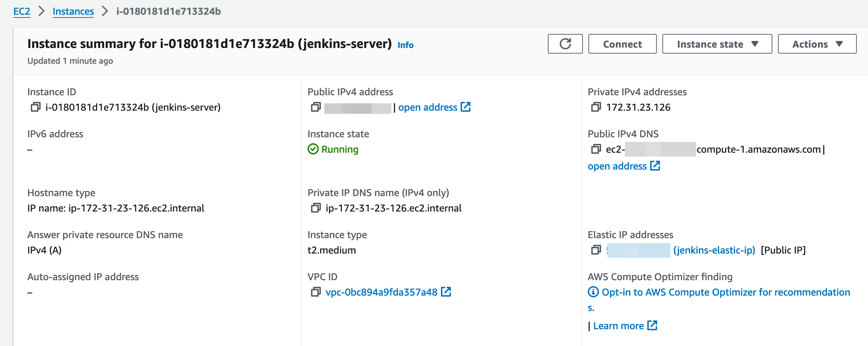
Task: Open address link under Public IPv4 DNS
Action: pyautogui.click(x=624, y=166)
